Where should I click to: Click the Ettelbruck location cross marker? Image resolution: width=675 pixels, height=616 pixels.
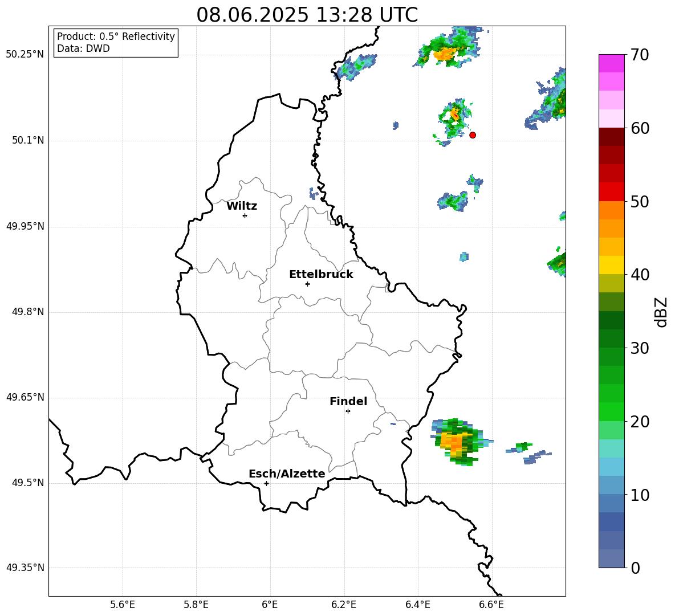click(307, 284)
